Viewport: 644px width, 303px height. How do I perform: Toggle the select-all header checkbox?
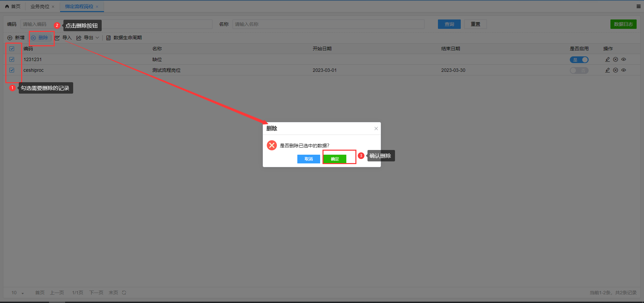point(12,49)
